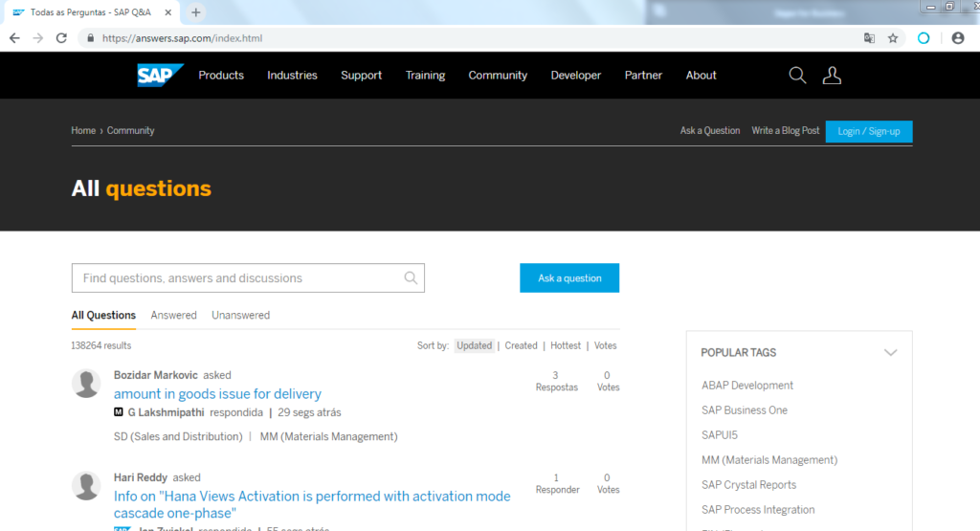Viewport: 980px width, 531px height.
Task: Collapse the Popular Tags panel chevron
Action: coord(891,352)
